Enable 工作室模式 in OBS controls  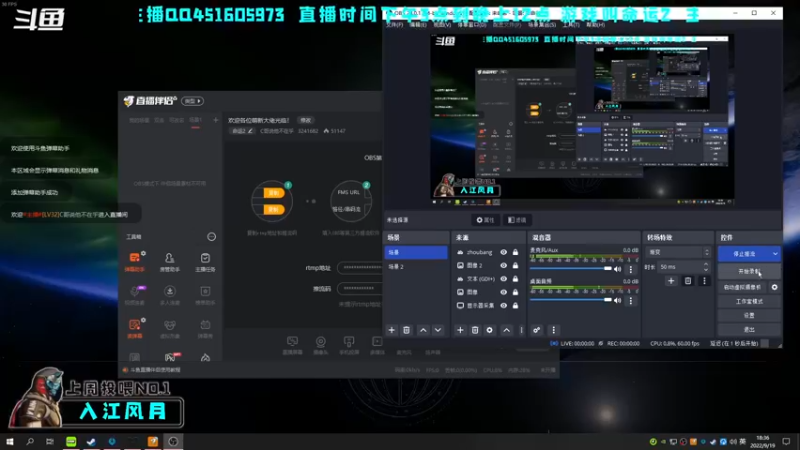(749, 302)
